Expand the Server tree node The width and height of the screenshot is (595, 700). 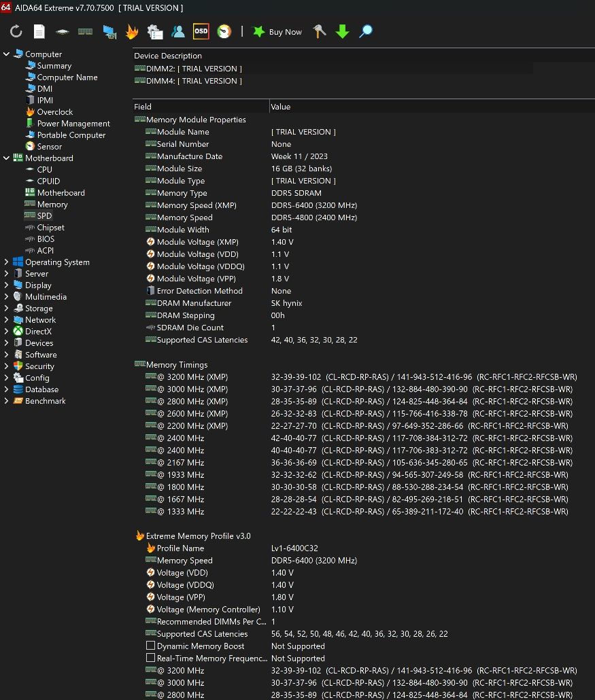coord(6,274)
